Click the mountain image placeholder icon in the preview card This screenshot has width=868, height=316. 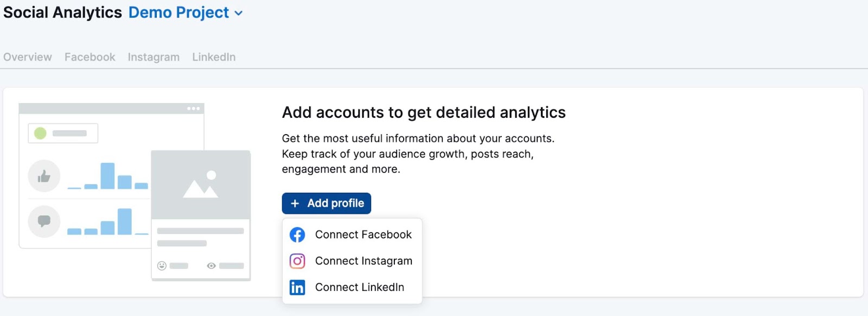pos(201,185)
